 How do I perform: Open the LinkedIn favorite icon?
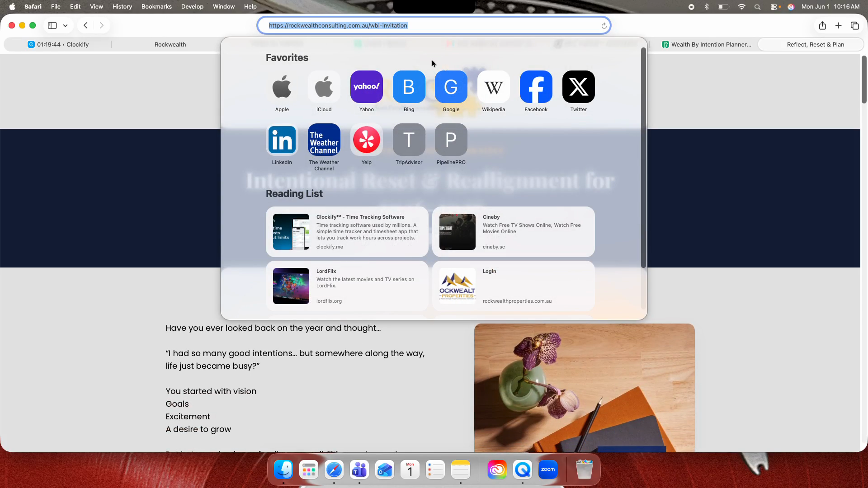282,140
